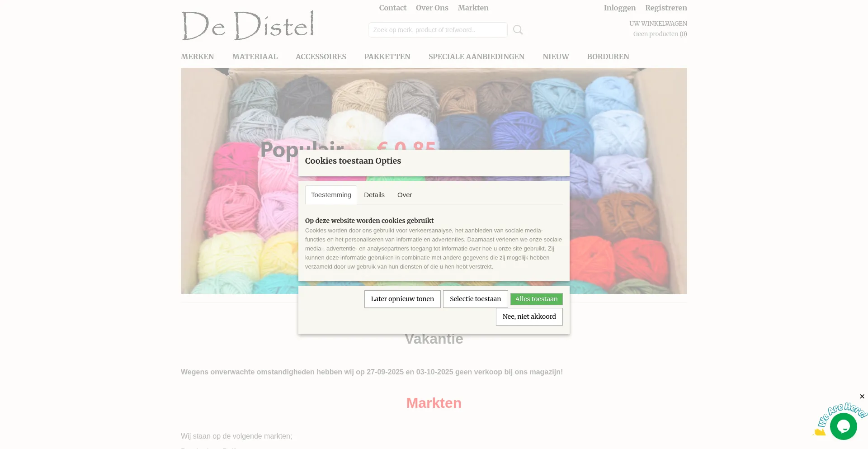Viewport: 868px width, 449px height.
Task: Select the Toestemming tab
Action: tap(331, 195)
